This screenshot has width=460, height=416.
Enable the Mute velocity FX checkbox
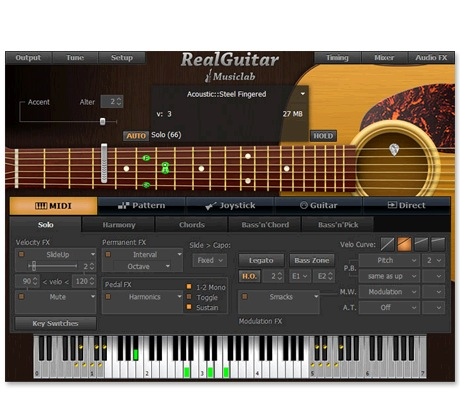[21, 296]
